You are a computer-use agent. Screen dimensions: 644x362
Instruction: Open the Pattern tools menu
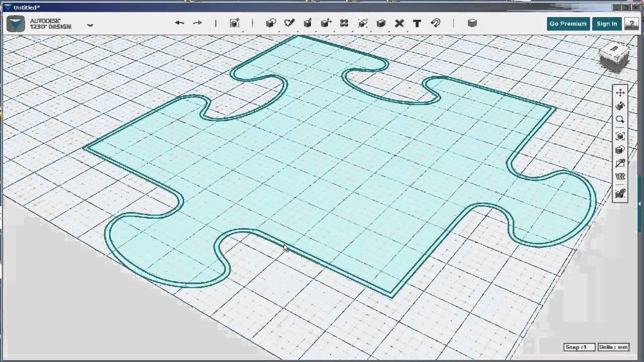(x=344, y=23)
